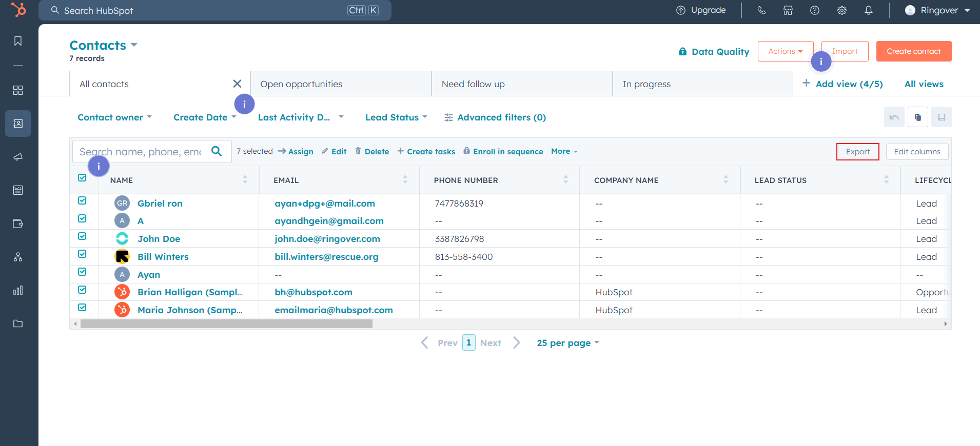
Task: Open the Library folder sidebar icon
Action: (18, 323)
